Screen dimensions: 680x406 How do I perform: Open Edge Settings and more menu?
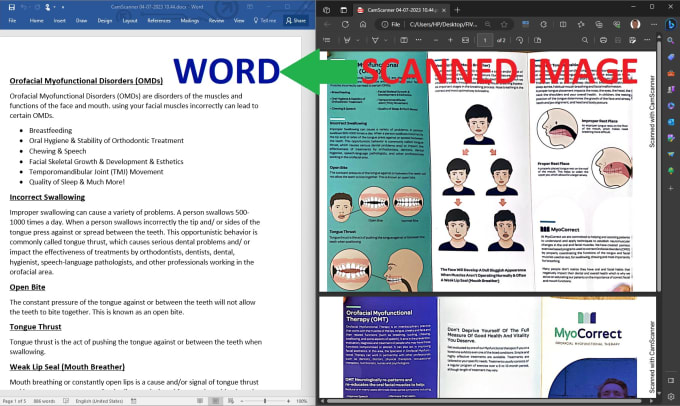[x=654, y=25]
